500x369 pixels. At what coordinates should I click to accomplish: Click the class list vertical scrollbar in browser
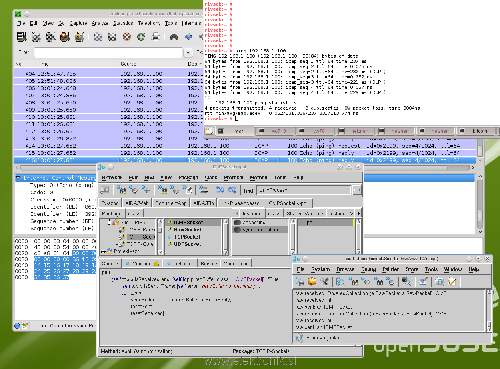coord(225,237)
